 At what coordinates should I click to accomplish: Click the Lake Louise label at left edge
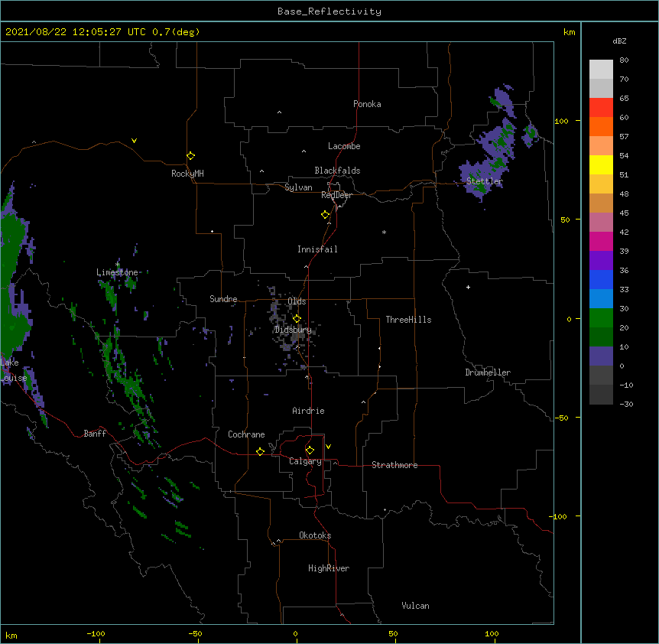14,370
